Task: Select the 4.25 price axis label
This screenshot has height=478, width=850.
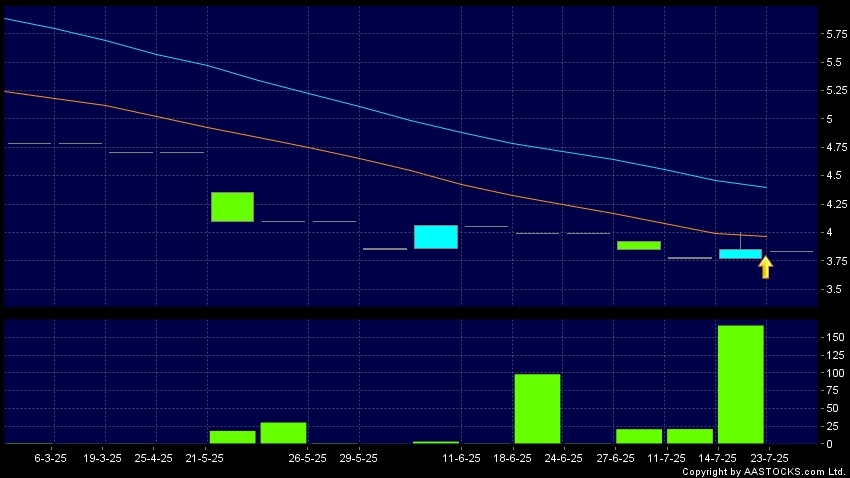Action: [836, 204]
